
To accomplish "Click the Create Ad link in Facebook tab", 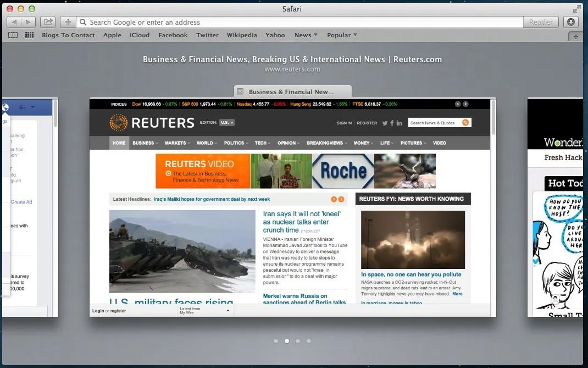I will pos(21,202).
